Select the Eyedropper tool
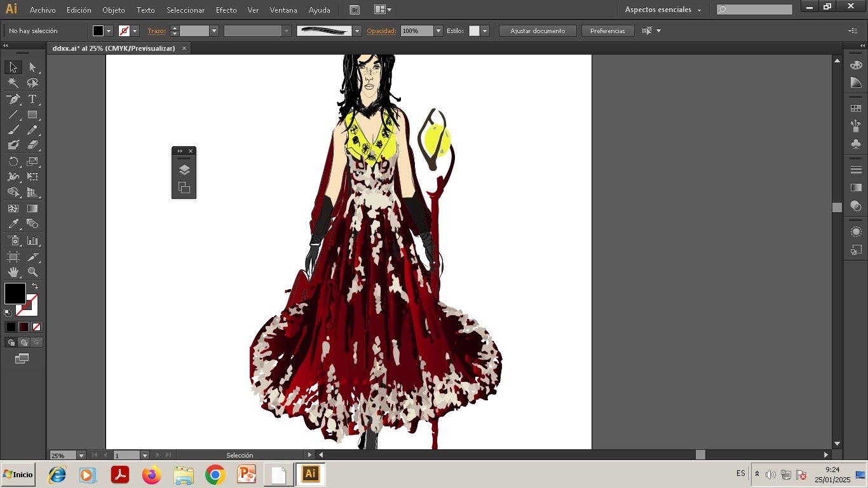The image size is (868, 488). pyautogui.click(x=13, y=224)
